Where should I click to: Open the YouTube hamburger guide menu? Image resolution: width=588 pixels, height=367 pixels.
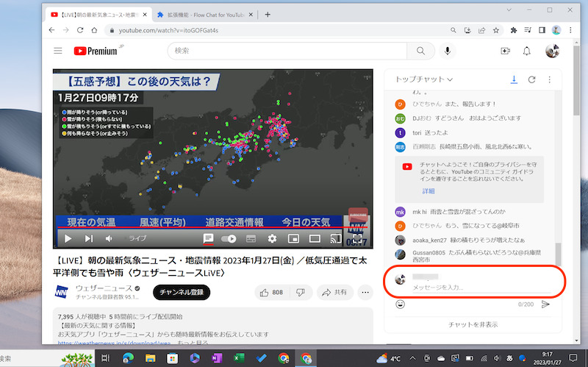pyautogui.click(x=58, y=51)
